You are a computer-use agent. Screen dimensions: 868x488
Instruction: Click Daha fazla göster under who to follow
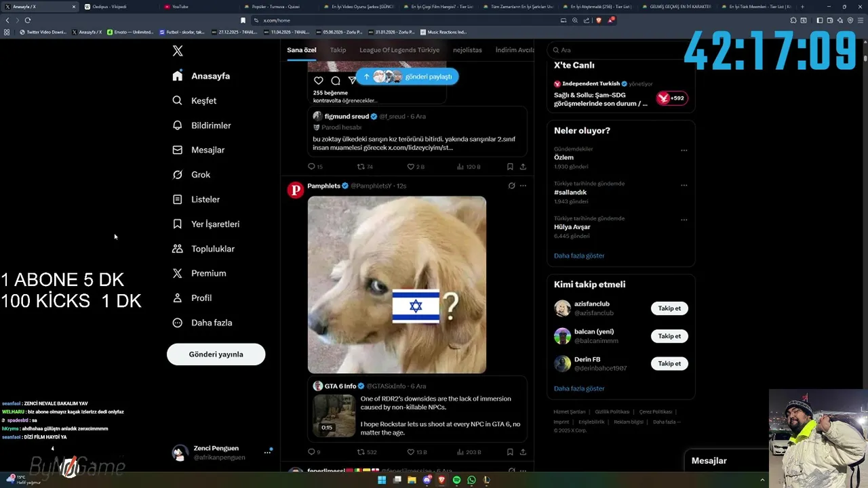point(579,388)
